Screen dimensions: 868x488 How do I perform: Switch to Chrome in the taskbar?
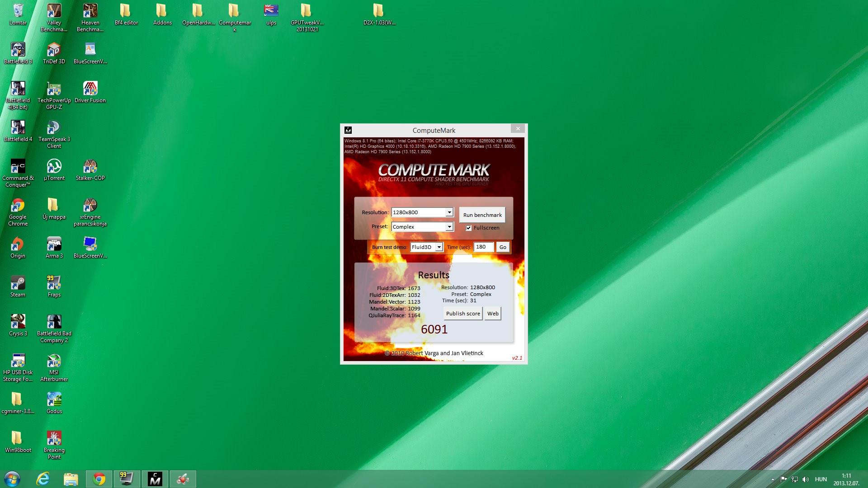click(99, 479)
